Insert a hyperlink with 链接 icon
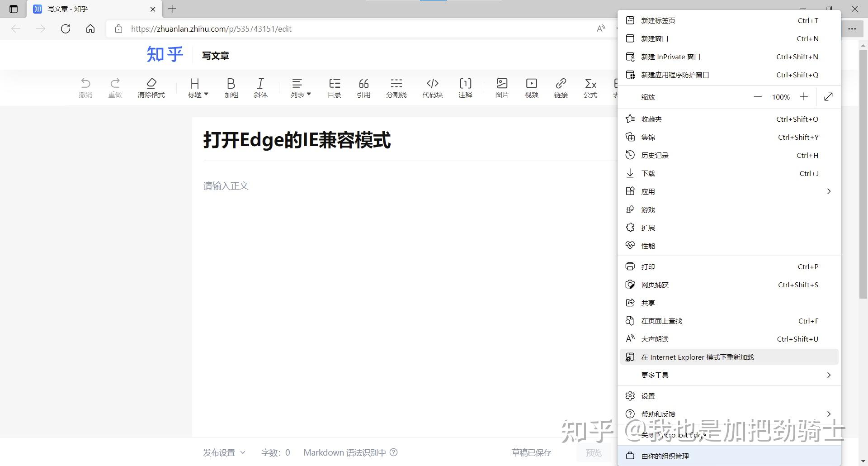This screenshot has width=868, height=466. point(561,88)
